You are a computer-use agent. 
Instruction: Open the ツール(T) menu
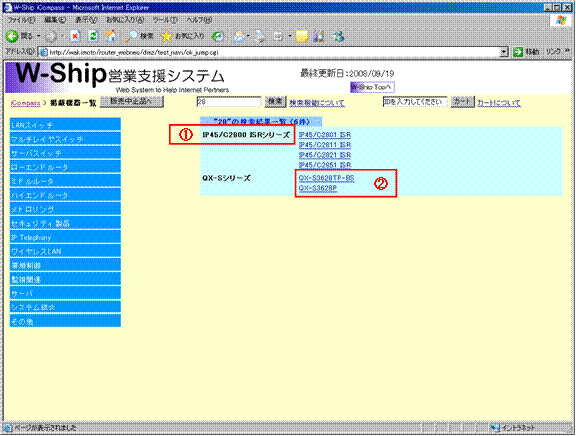click(165, 20)
